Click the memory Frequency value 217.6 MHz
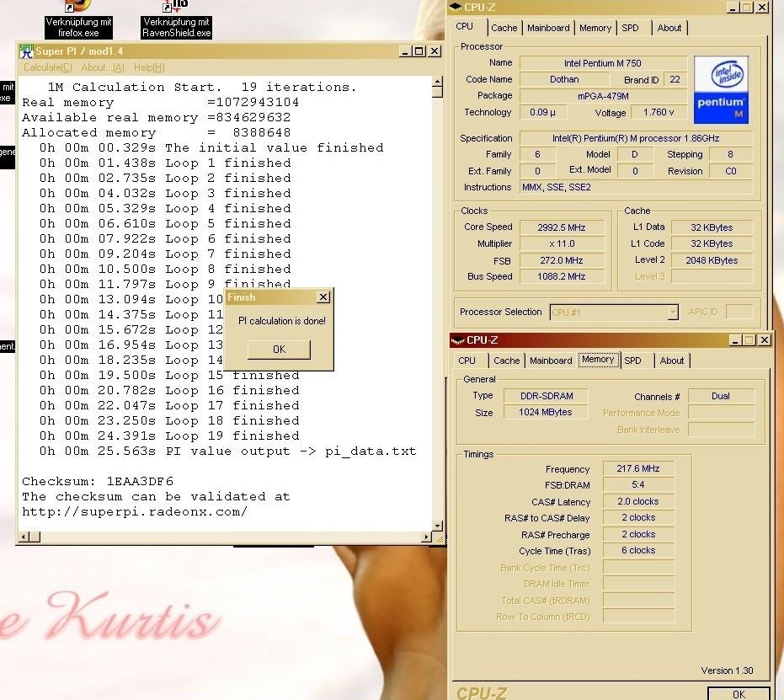 (638, 468)
